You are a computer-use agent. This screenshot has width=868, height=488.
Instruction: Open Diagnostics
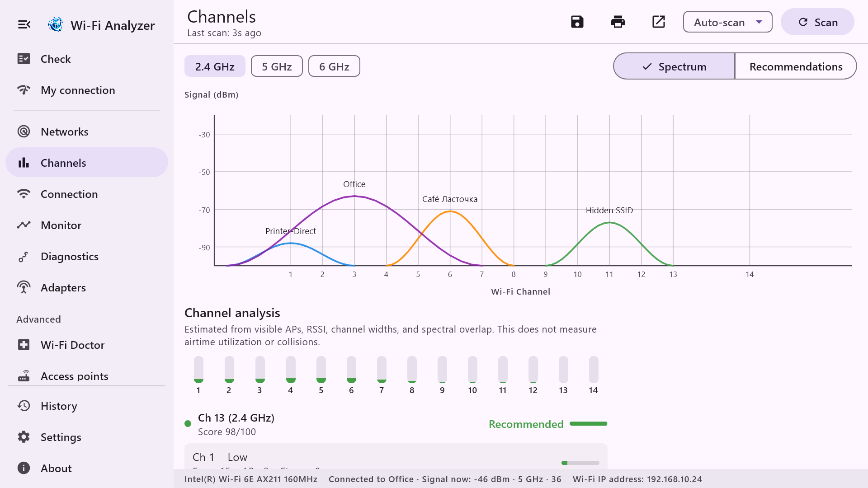click(87, 256)
